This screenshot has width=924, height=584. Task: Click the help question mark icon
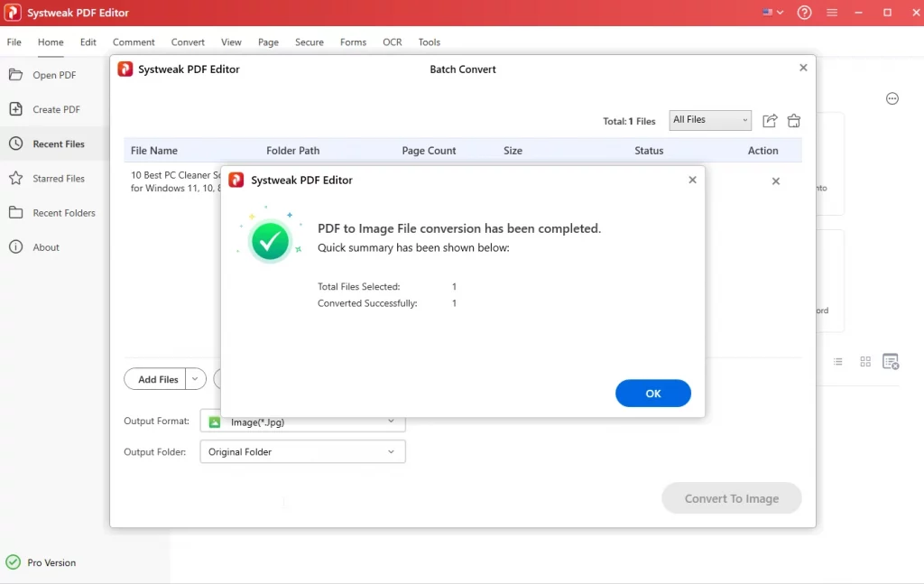point(804,13)
